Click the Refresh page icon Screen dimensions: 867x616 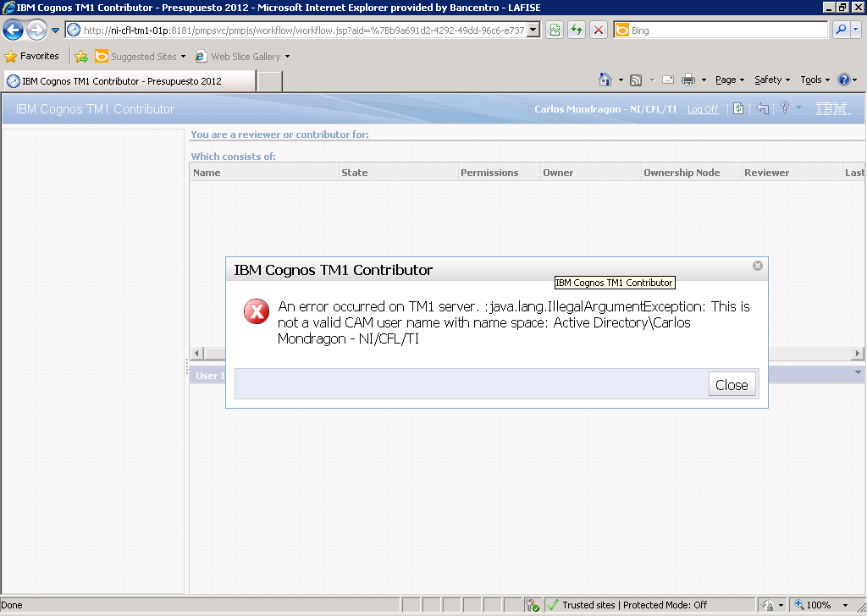click(576, 30)
